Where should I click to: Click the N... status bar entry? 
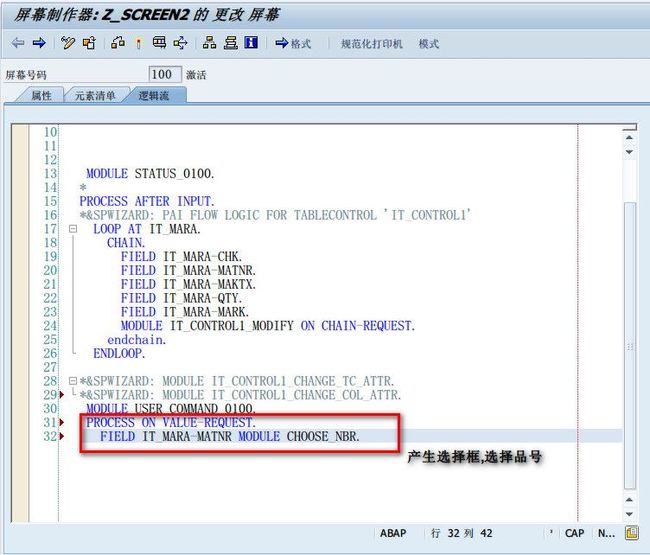(x=606, y=533)
